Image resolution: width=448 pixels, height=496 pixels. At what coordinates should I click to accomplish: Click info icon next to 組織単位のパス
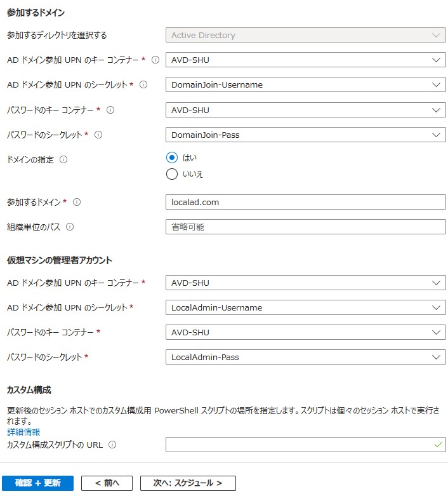click(x=70, y=227)
